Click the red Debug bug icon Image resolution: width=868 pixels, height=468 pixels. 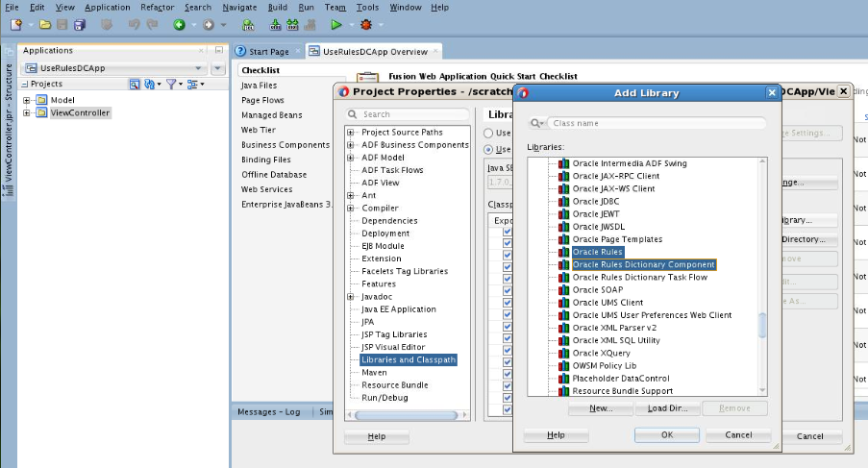click(366, 24)
